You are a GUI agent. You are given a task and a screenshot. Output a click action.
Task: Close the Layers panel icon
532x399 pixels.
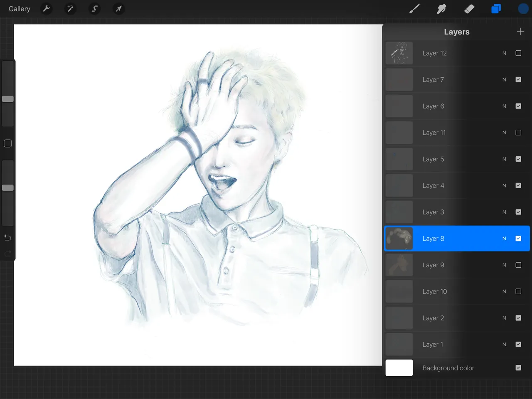pos(496,9)
